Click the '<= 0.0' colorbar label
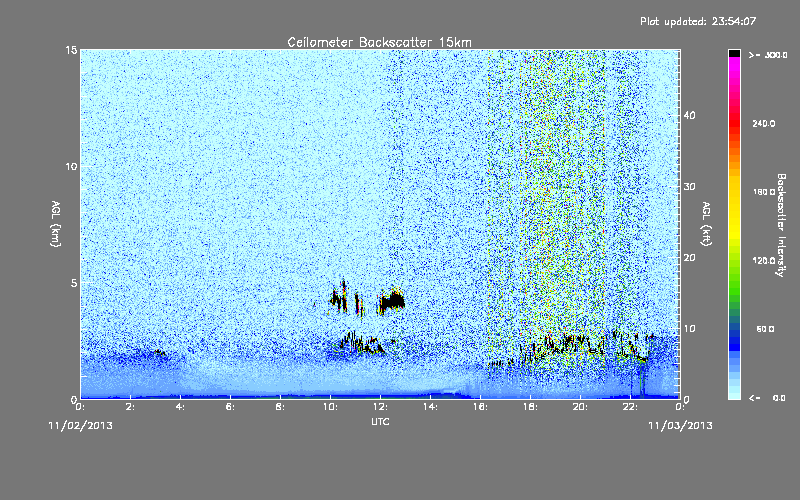800x500 pixels. (768, 398)
